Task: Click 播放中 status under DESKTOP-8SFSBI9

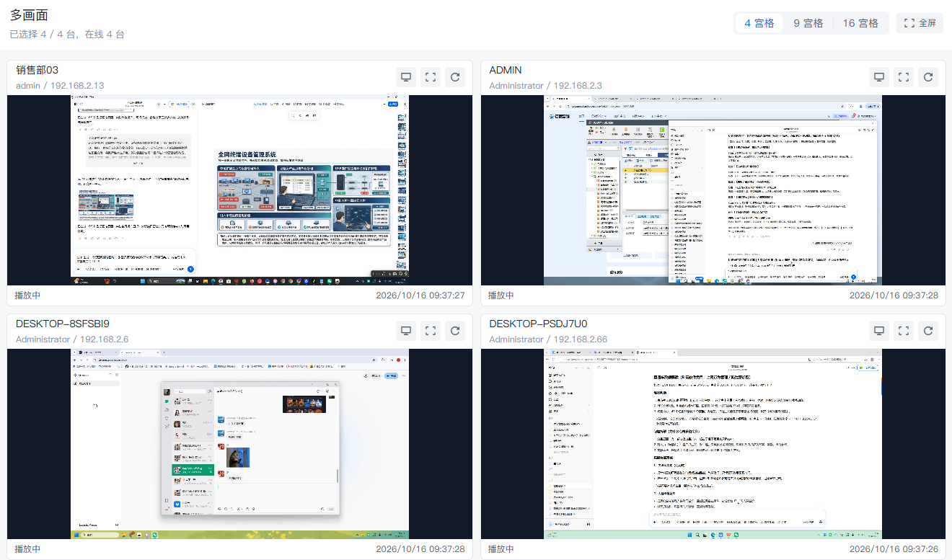Action: 27,549
